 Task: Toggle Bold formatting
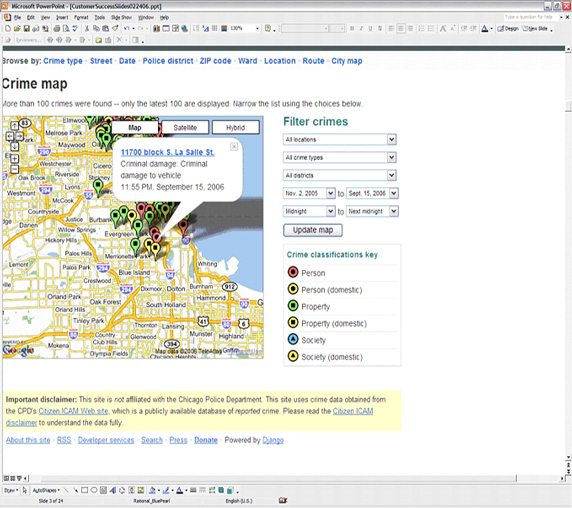point(352,28)
